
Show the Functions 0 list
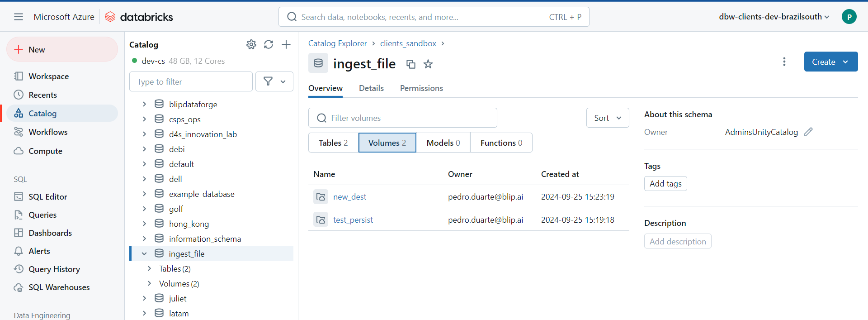pos(501,143)
